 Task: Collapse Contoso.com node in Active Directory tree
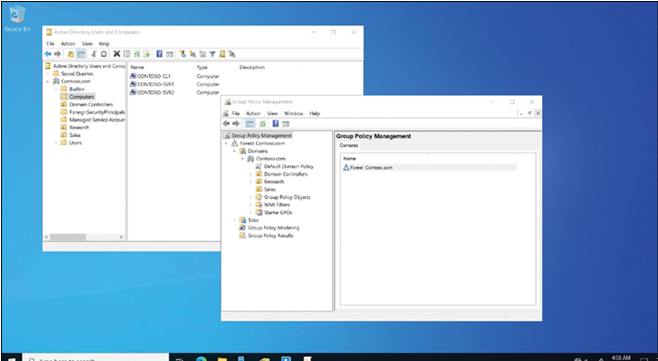pos(48,81)
